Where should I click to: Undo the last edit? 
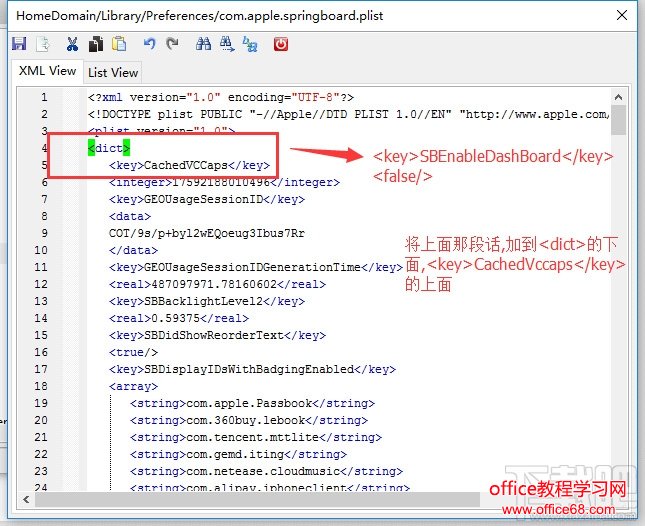pyautogui.click(x=149, y=44)
